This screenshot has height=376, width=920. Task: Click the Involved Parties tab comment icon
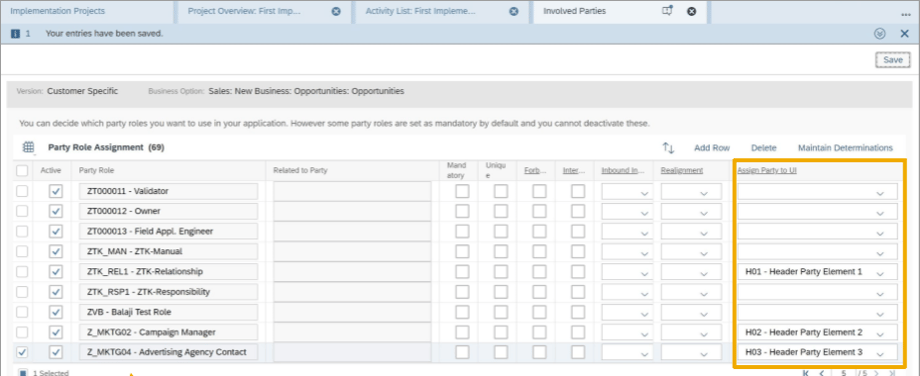667,11
